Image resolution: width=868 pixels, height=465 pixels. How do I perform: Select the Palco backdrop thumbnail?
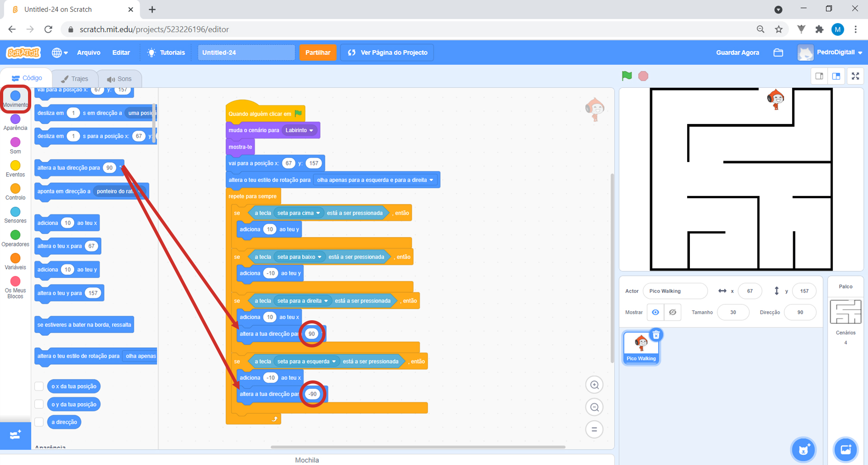point(845,312)
